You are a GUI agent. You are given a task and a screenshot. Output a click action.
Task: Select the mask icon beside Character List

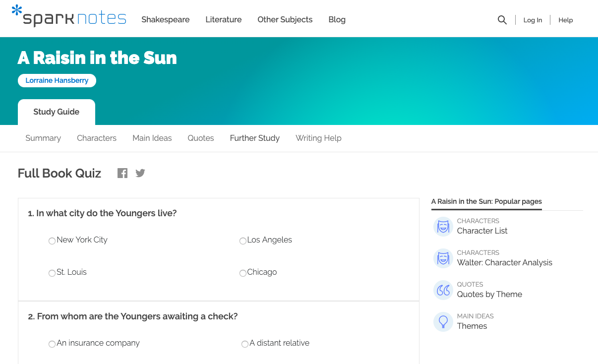coord(443,227)
